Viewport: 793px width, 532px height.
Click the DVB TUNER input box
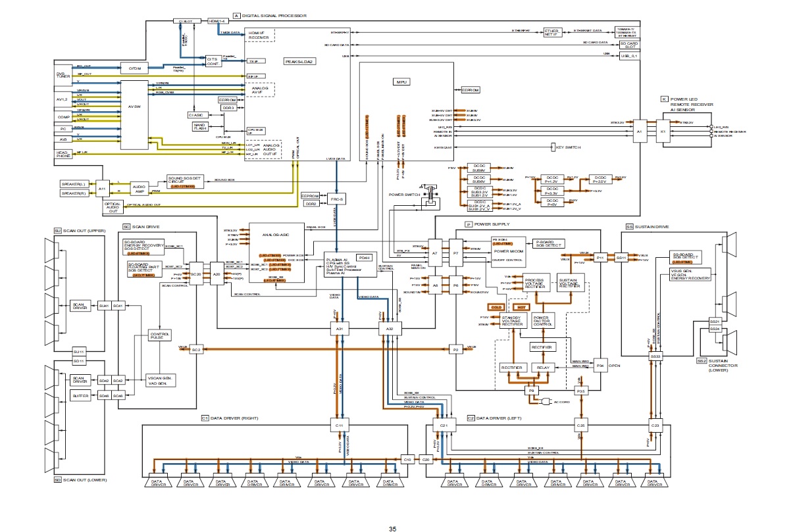62,74
